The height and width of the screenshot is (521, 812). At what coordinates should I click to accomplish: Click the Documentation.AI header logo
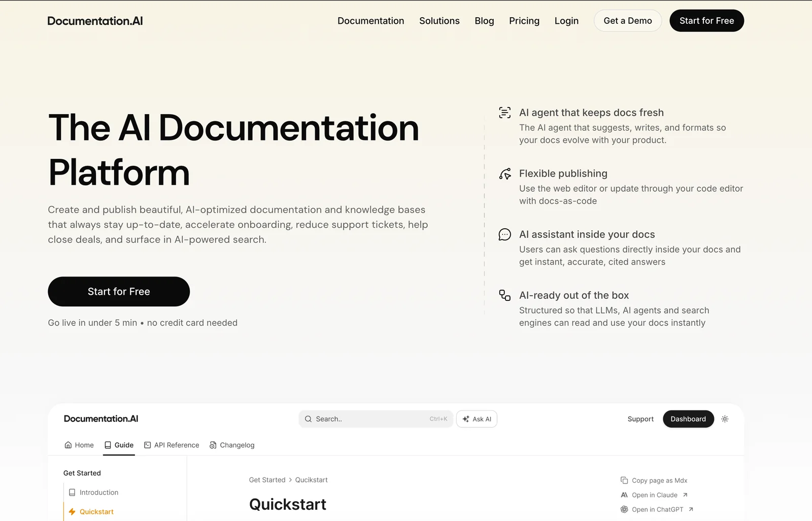coord(94,21)
